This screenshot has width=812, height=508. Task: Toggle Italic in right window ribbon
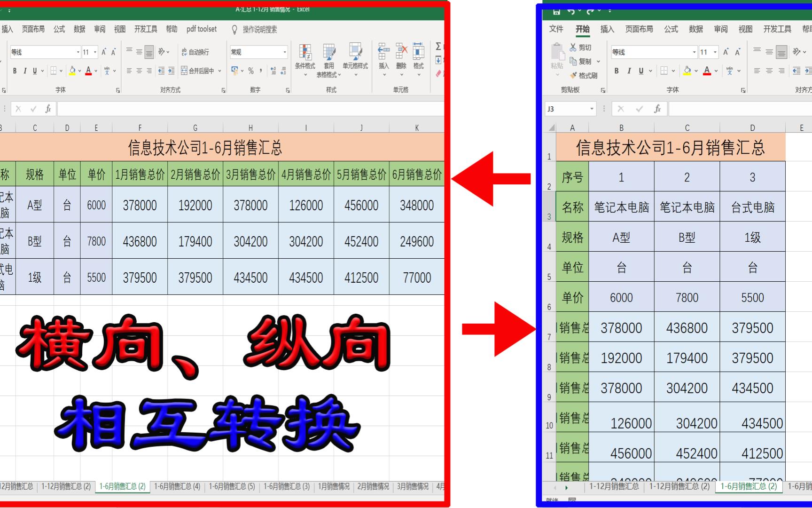pyautogui.click(x=629, y=71)
